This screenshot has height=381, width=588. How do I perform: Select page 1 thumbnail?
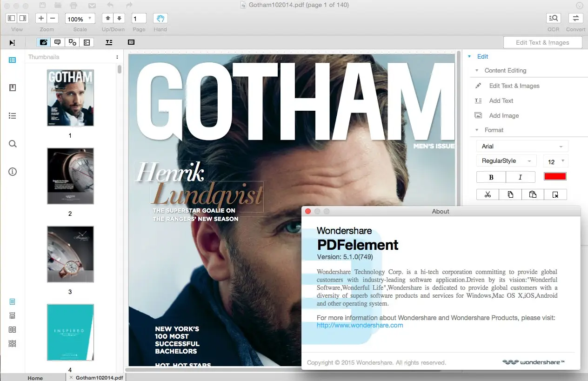coord(70,98)
